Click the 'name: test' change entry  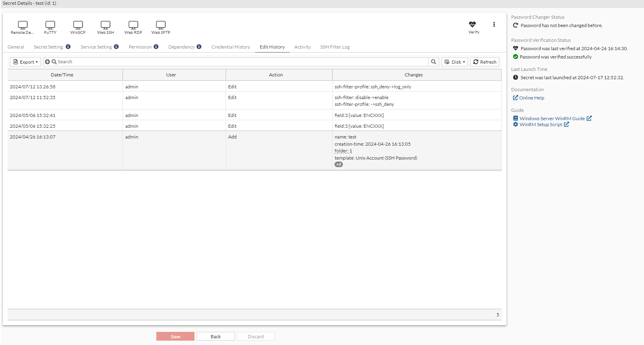click(345, 137)
